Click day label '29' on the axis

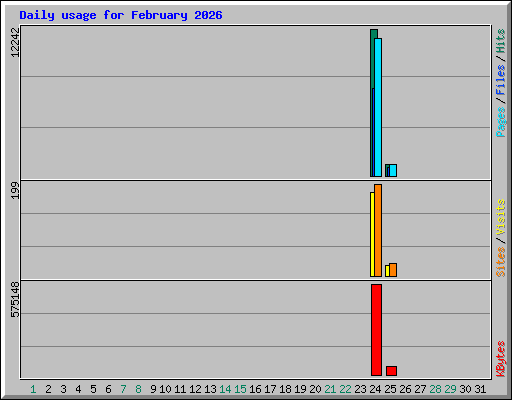click(x=450, y=389)
